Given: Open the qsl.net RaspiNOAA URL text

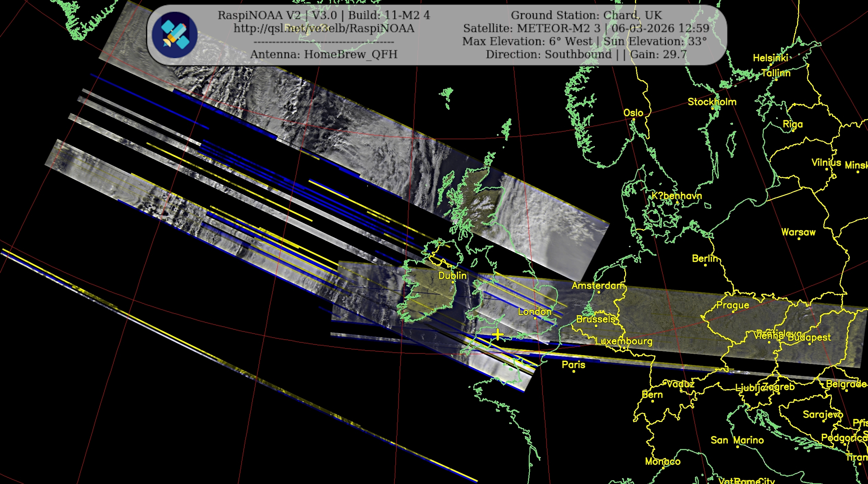Looking at the screenshot, I should point(324,28).
